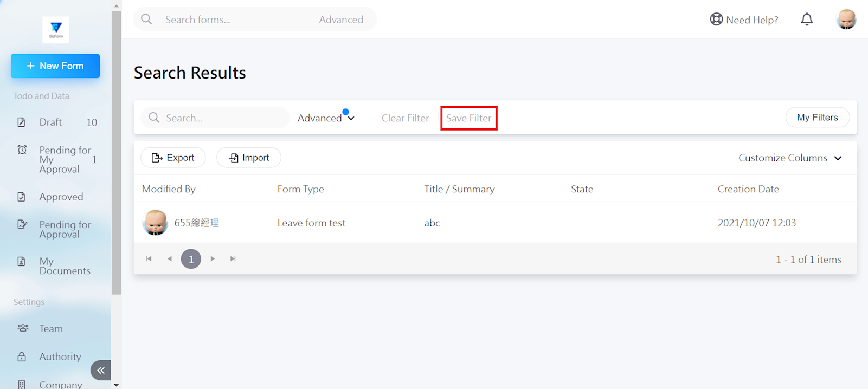
Task: Open My Filters
Action: pos(817,118)
